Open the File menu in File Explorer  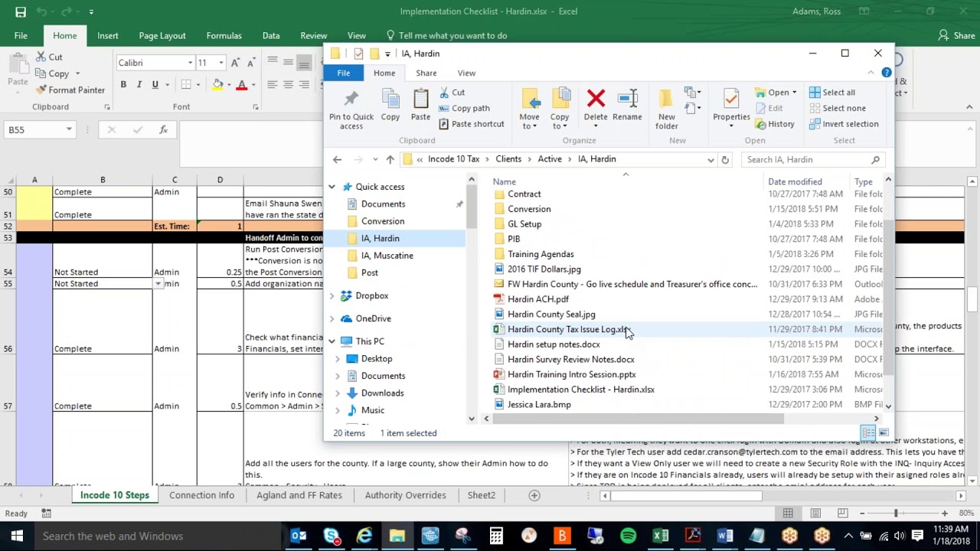click(344, 73)
